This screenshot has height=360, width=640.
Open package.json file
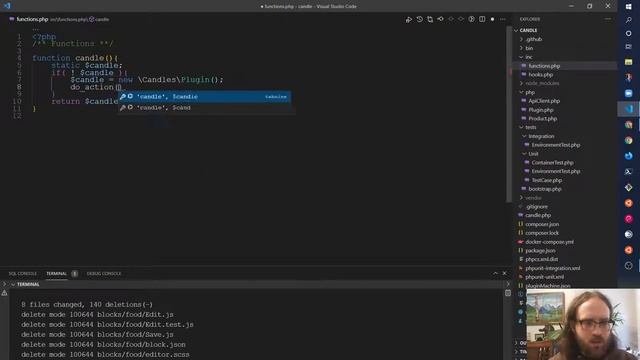click(x=540, y=251)
